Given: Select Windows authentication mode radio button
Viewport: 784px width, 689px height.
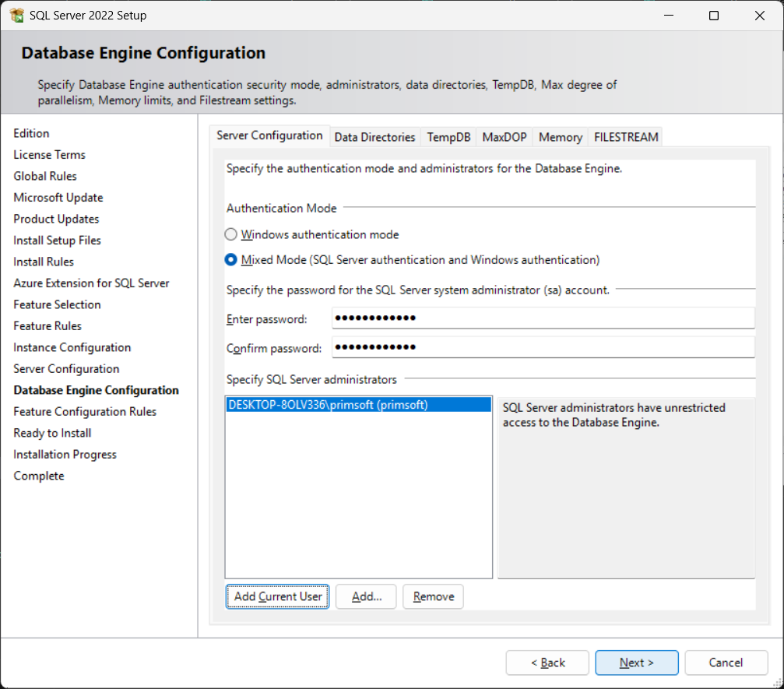Looking at the screenshot, I should pos(230,234).
